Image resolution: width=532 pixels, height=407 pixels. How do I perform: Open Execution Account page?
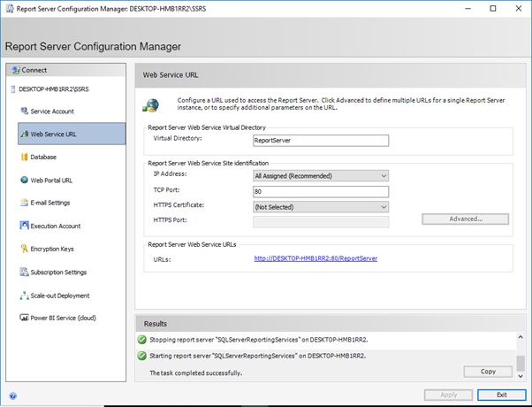[x=56, y=226]
